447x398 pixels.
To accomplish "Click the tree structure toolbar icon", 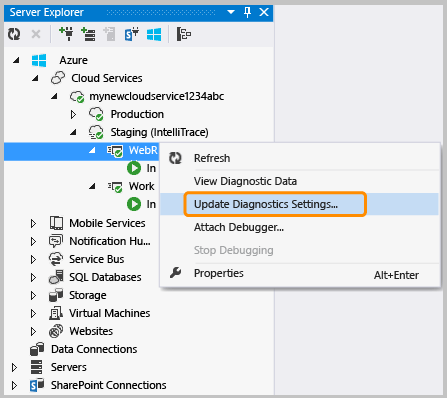I will (x=184, y=34).
